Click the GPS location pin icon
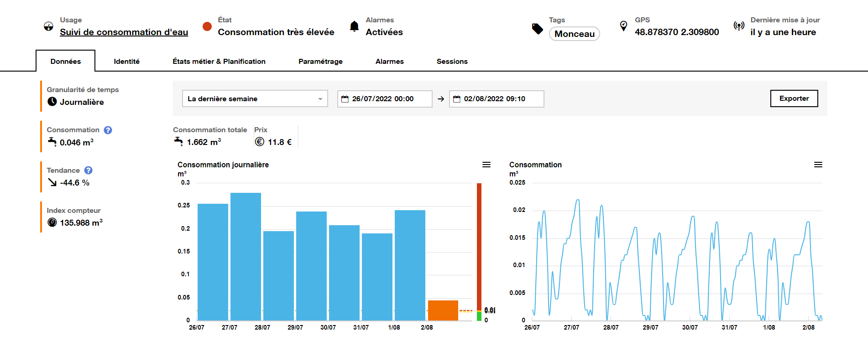868x346 pixels. pos(623,26)
